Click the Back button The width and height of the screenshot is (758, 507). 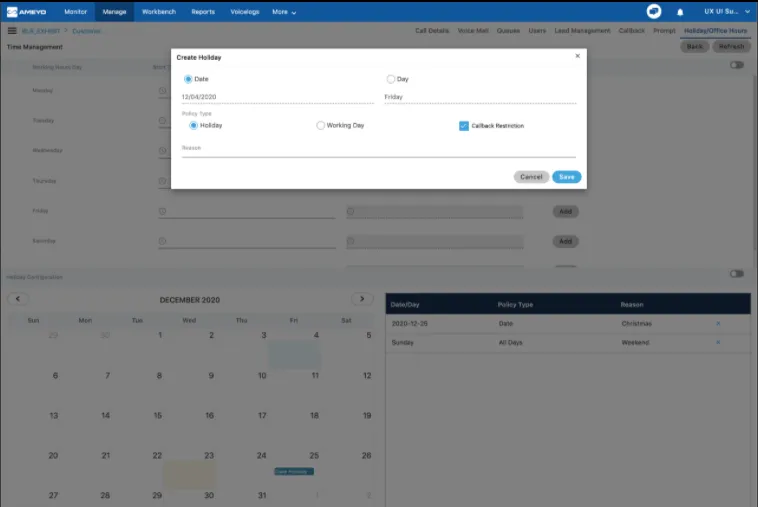coord(695,46)
